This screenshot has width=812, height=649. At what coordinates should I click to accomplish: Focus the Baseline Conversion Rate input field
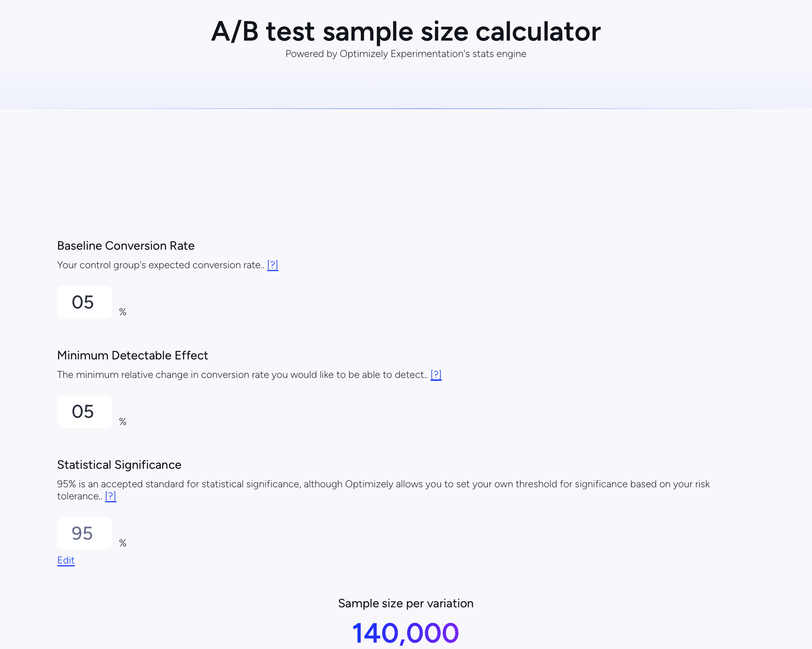(x=84, y=302)
